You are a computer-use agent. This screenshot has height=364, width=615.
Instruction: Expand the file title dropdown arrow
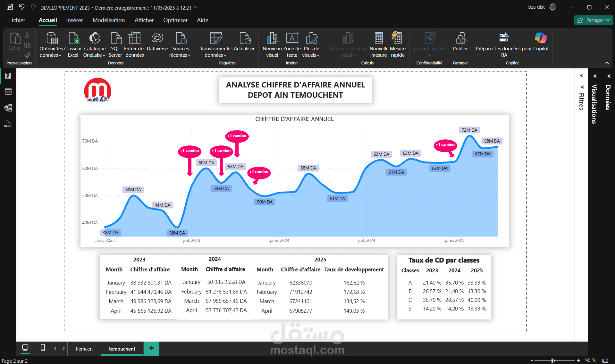pyautogui.click(x=196, y=7)
